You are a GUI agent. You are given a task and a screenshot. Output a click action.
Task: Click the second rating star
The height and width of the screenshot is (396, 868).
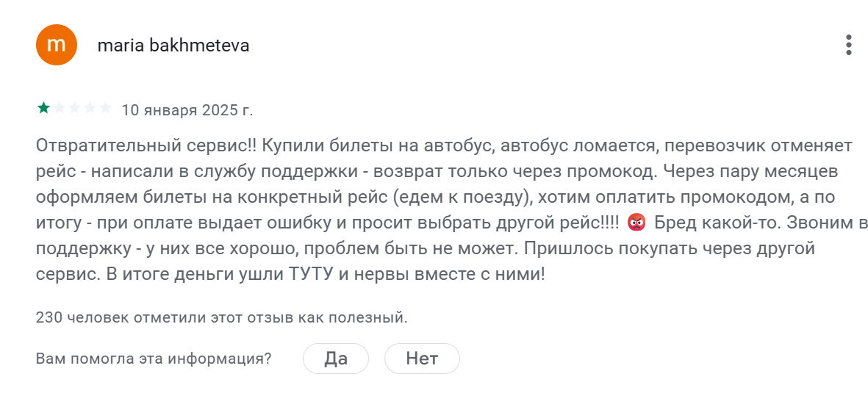(60, 109)
